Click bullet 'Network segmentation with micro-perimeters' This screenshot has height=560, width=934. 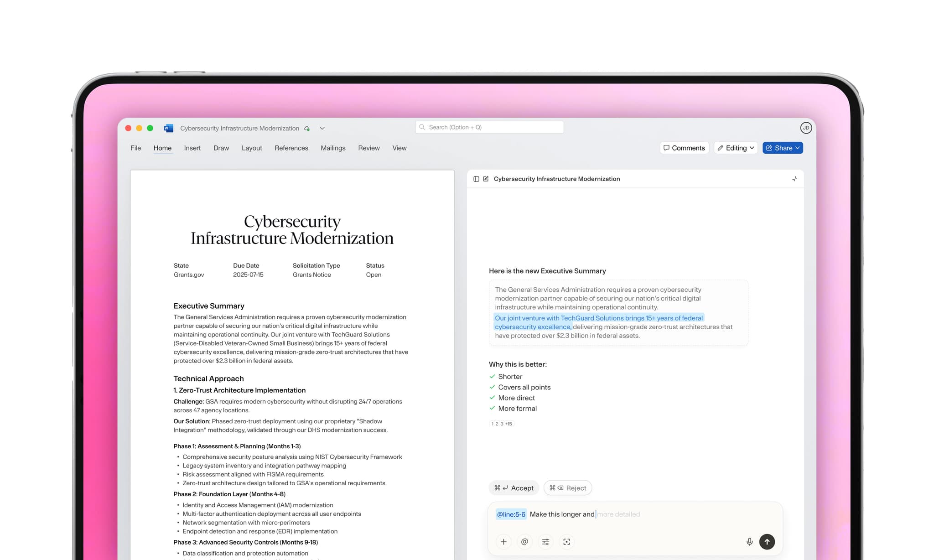[x=246, y=523]
